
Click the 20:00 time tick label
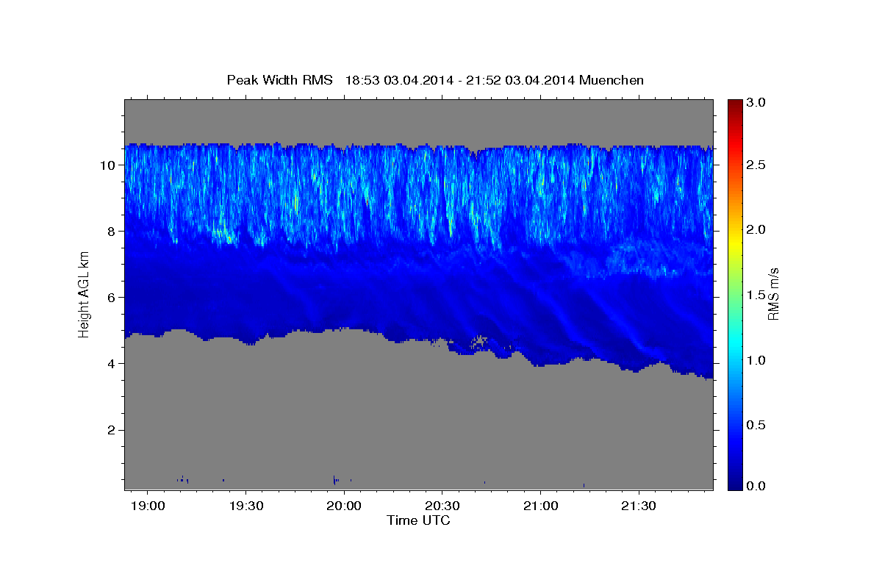click(x=343, y=506)
